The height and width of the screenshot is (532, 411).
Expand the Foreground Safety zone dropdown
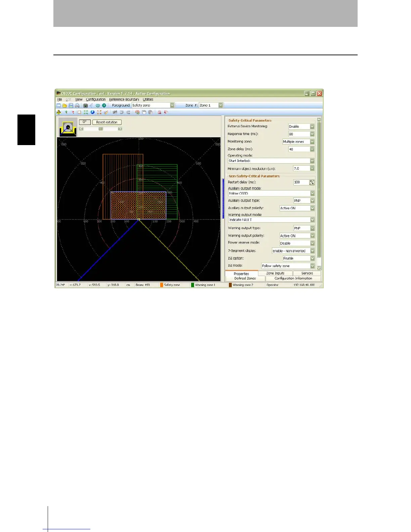[172, 105]
